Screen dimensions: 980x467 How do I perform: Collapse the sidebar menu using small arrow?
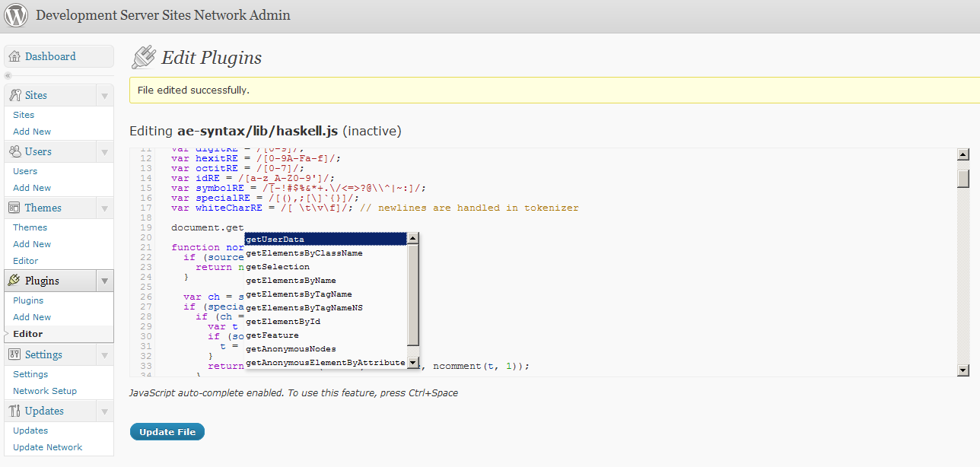(x=8, y=75)
